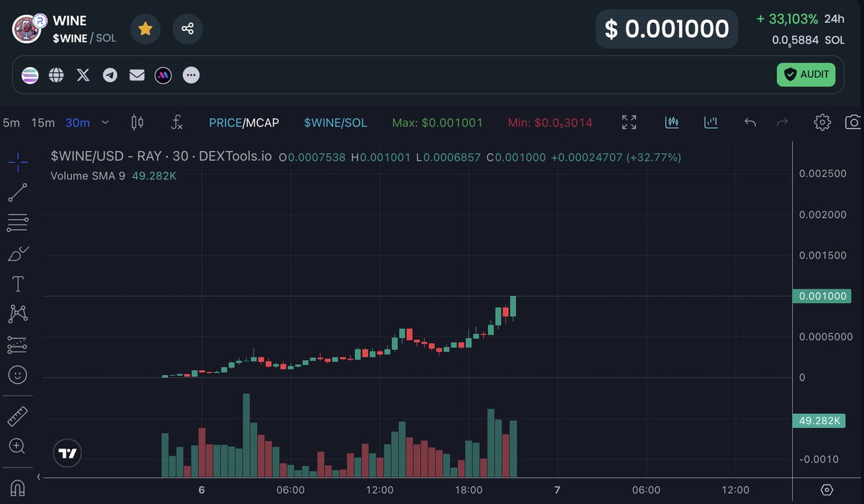This screenshot has height=504, width=864.
Task: Open the purple circular M icon link
Action: [x=163, y=75]
